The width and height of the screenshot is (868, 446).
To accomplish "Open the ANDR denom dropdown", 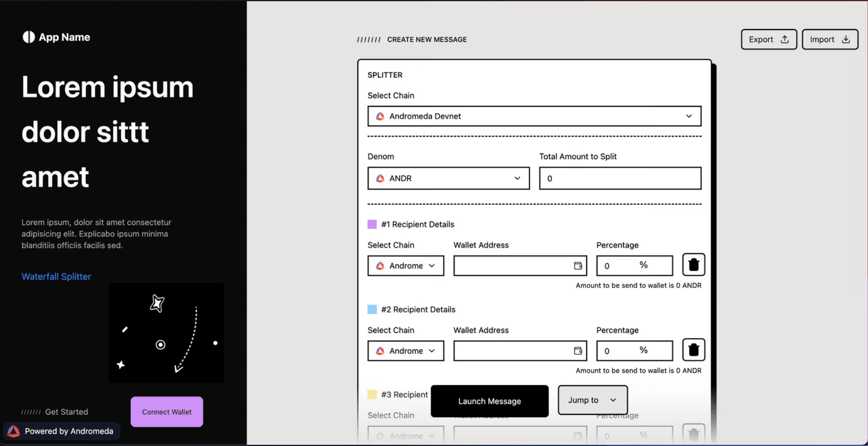I will click(448, 178).
